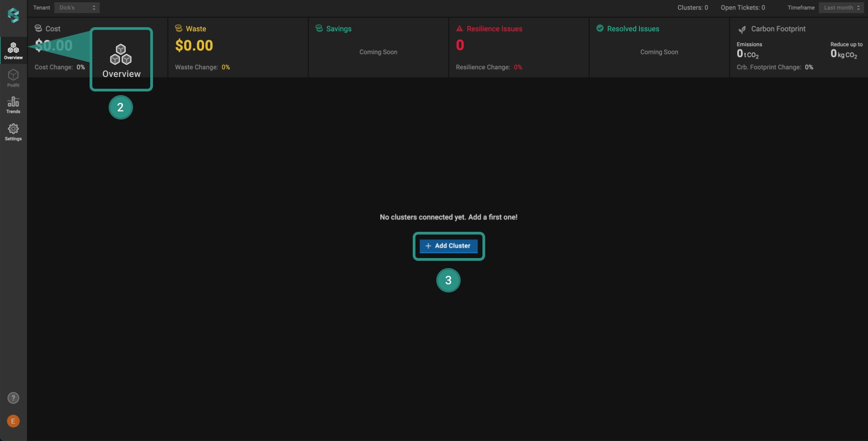Image resolution: width=868 pixels, height=441 pixels.
Task: Click the step 3 circle indicator
Action: (448, 280)
